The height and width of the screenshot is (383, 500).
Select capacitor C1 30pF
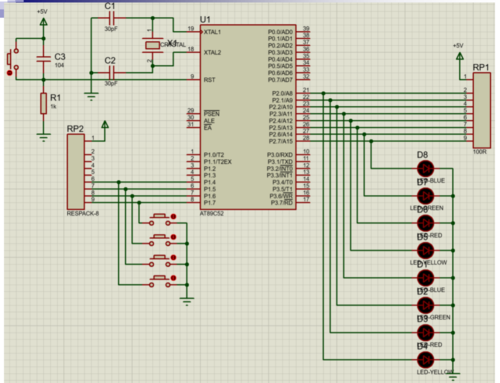[112, 18]
